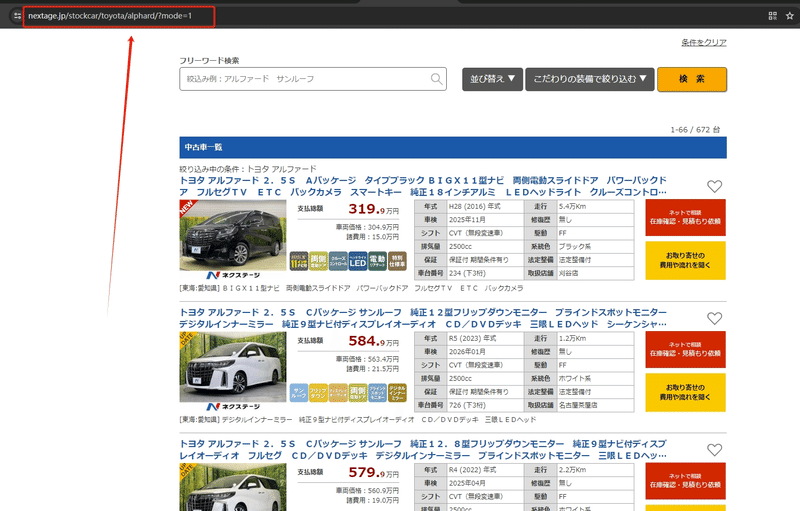Click the デジタルインナーミラー feature badge
800x511 pixels.
tap(397, 393)
